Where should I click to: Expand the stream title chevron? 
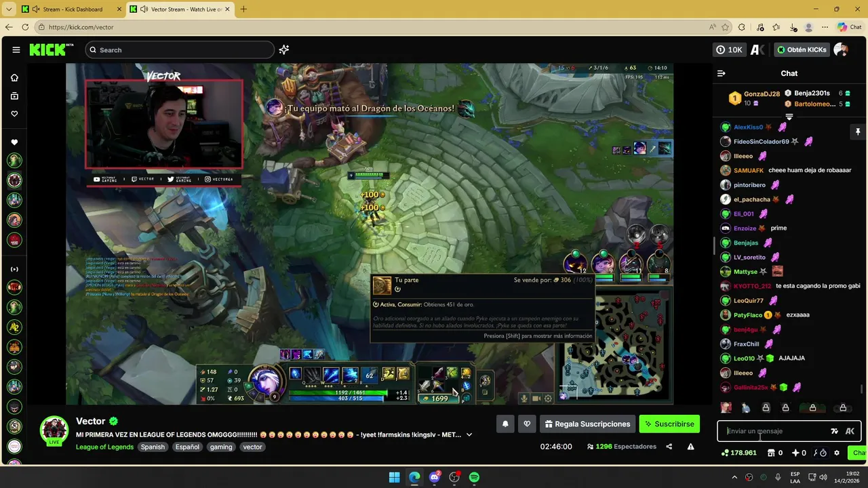469,434
